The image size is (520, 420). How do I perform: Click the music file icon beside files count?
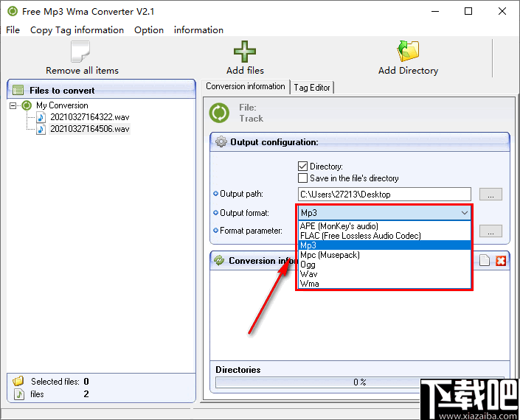(19, 393)
